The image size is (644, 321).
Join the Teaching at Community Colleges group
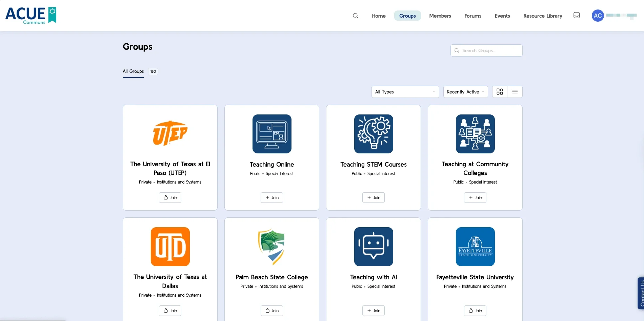point(475,198)
